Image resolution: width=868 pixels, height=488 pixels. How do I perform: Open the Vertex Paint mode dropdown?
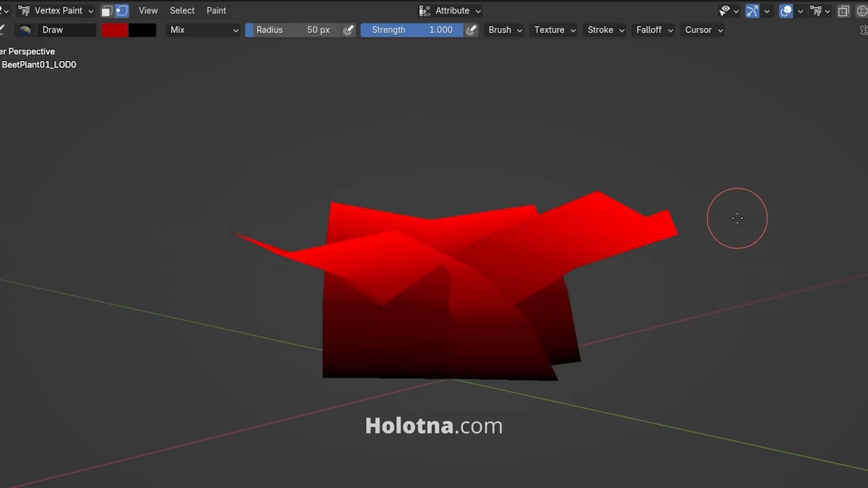click(56, 11)
